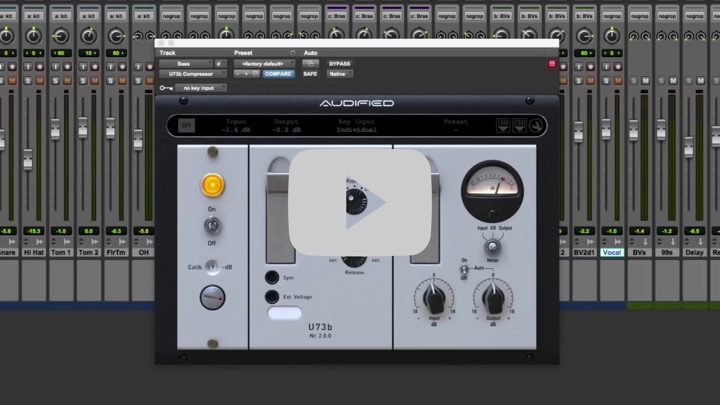Viewport: 720px width, 405px height.
Task: Click the Tom 1 pan knob
Action: 61,35
